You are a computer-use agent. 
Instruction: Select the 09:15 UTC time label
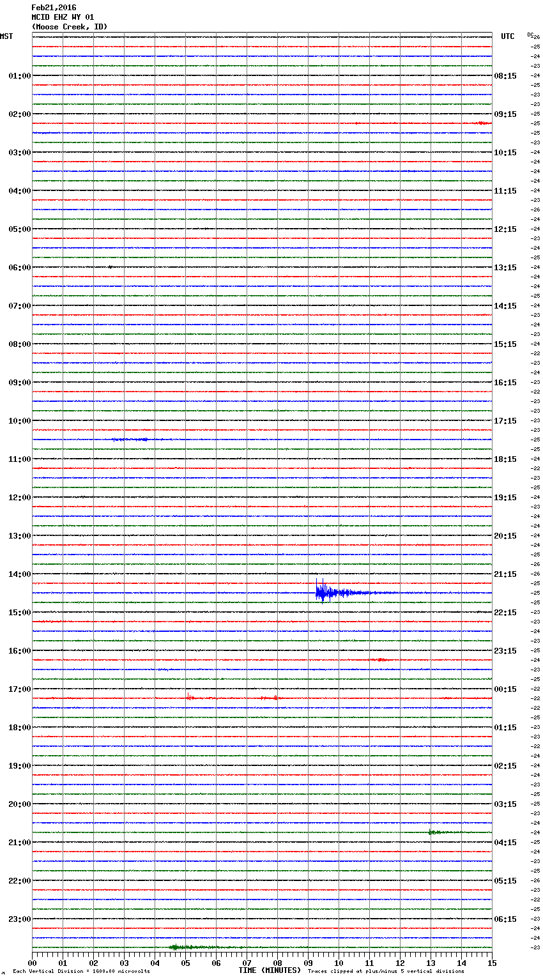click(x=505, y=114)
